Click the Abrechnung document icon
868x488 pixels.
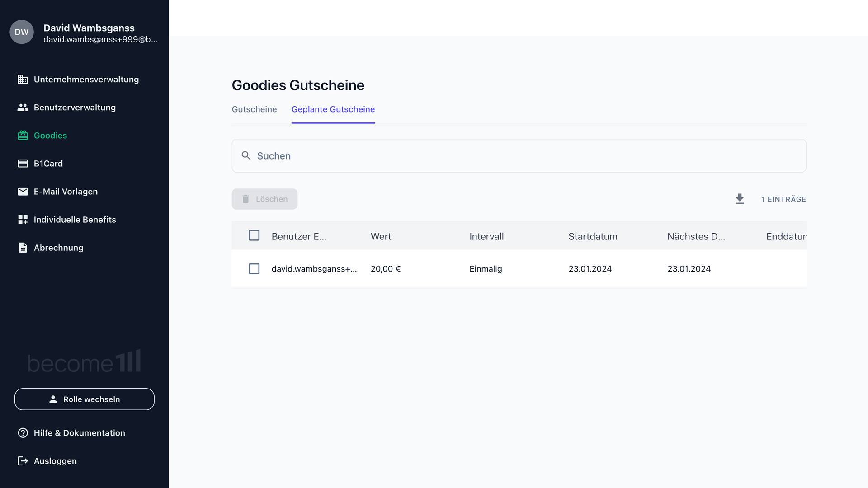coord(23,248)
